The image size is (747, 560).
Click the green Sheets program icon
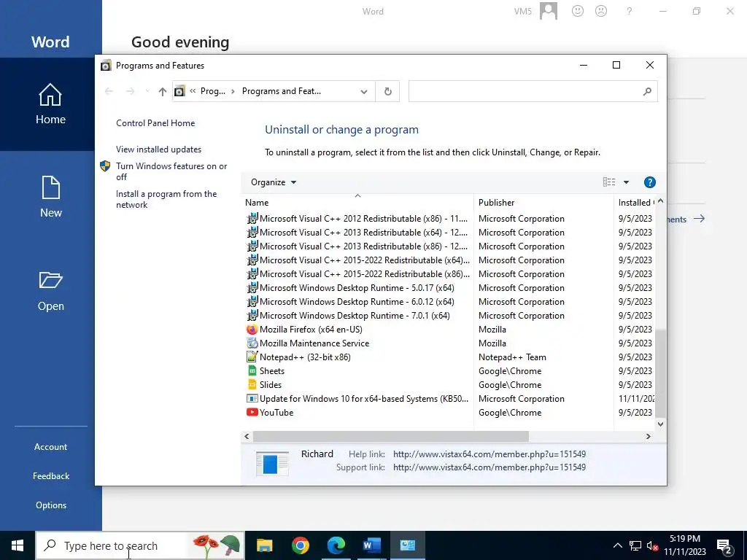[252, 371]
